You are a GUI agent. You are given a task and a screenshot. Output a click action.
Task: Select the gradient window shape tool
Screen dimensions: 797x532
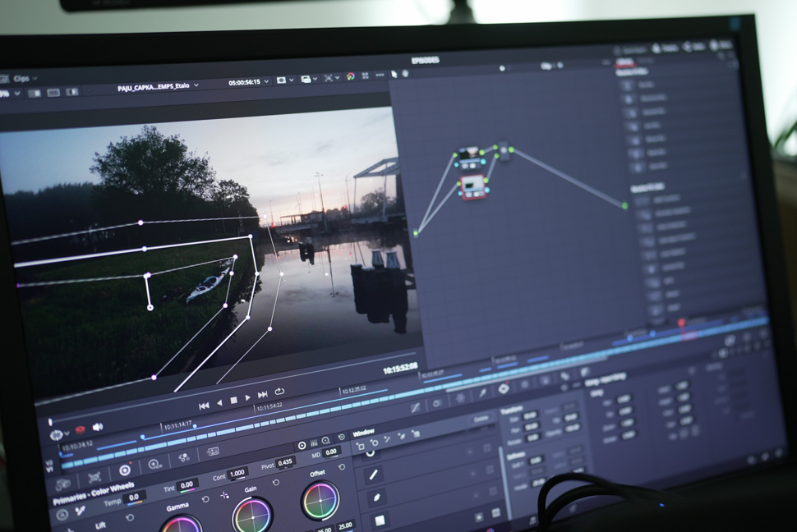380,520
